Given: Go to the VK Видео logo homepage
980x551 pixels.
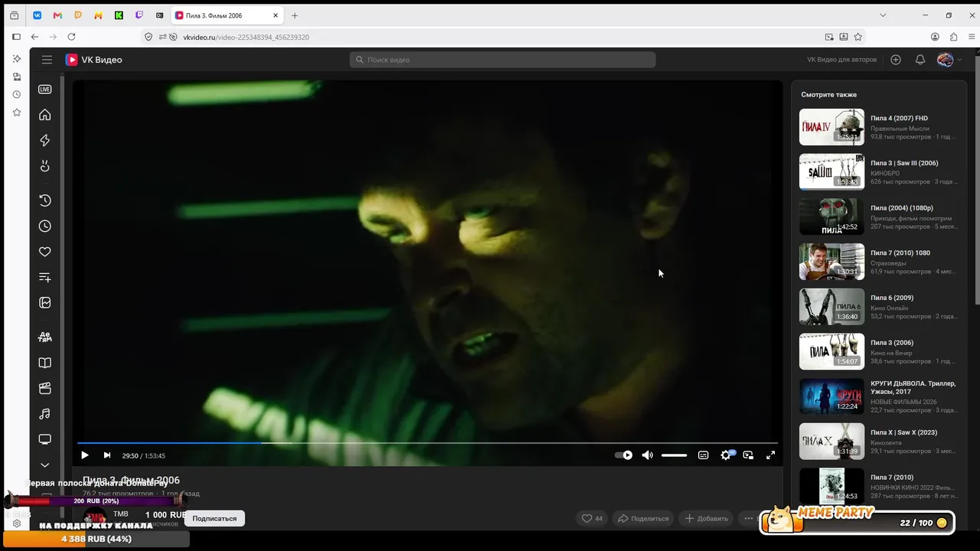Looking at the screenshot, I should [x=93, y=60].
